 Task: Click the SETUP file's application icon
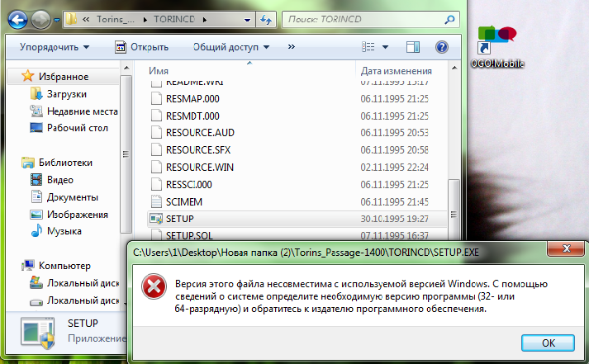(x=156, y=219)
